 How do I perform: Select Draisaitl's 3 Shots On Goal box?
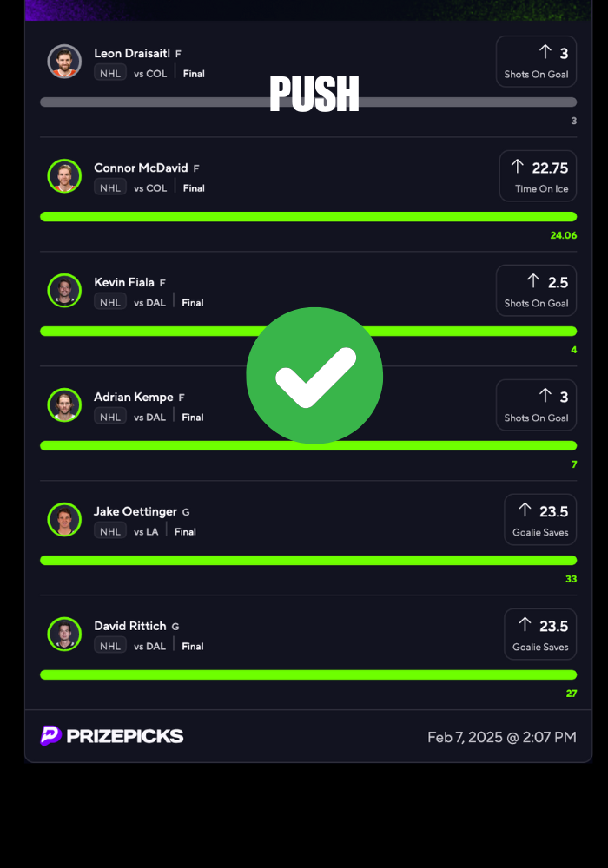click(536, 62)
